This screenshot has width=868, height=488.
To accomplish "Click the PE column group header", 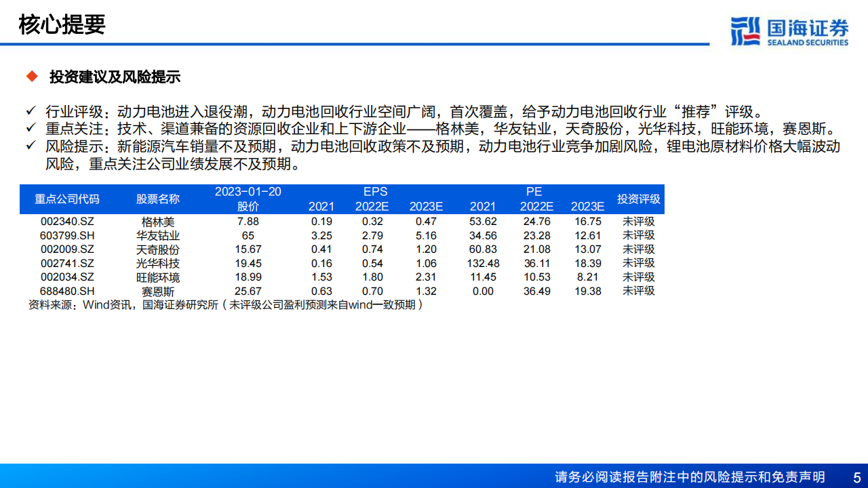I will click(534, 192).
